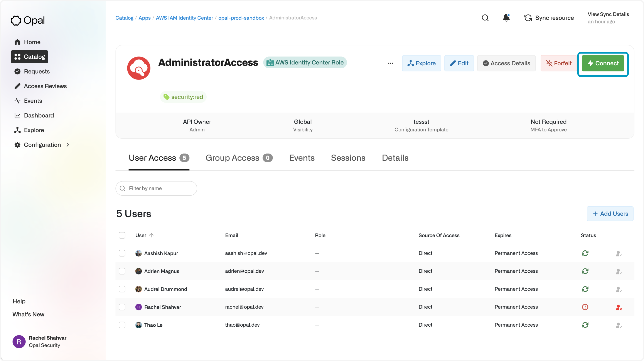Image resolution: width=644 pixels, height=361 pixels.
Task: Open Dashboard in sidebar
Action: [x=34, y=115]
